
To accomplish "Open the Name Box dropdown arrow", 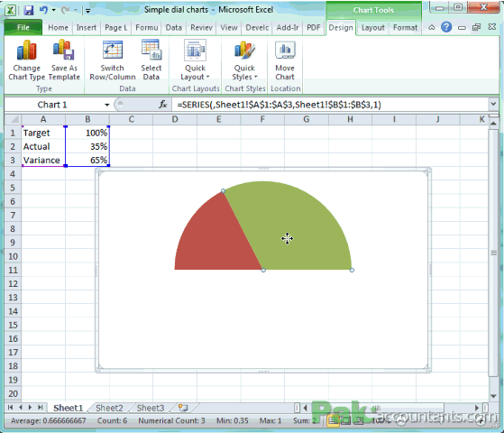I will coord(106,105).
